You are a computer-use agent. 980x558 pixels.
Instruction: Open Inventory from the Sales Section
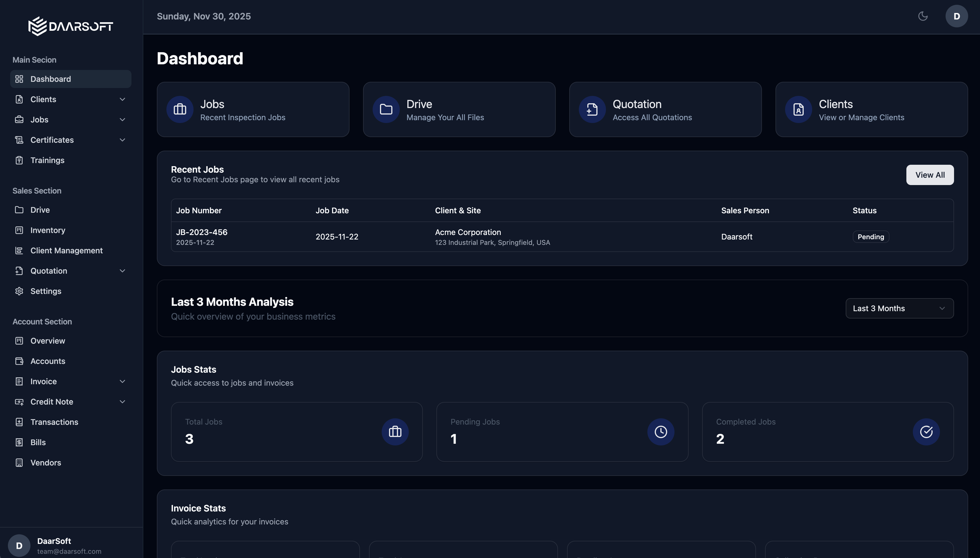click(x=48, y=230)
